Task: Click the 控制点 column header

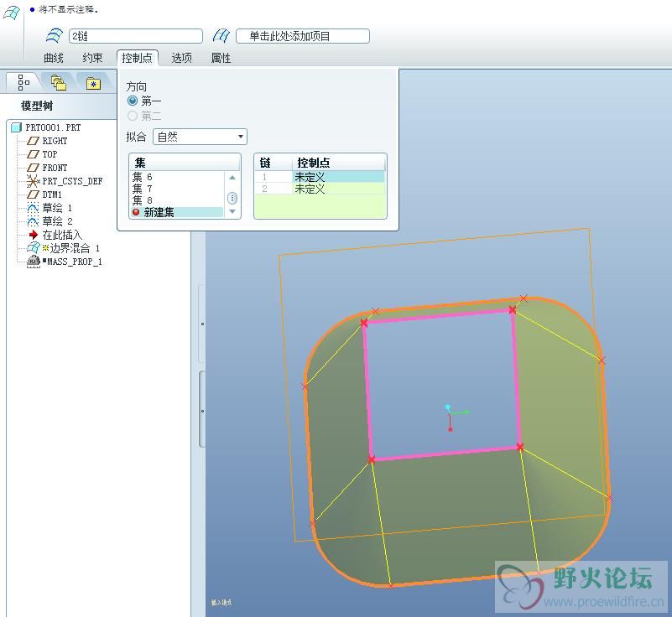Action: click(340, 163)
